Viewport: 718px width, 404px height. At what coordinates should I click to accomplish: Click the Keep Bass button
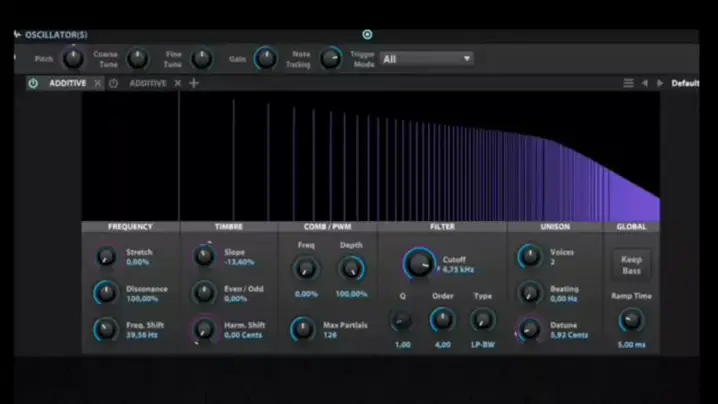[631, 265]
